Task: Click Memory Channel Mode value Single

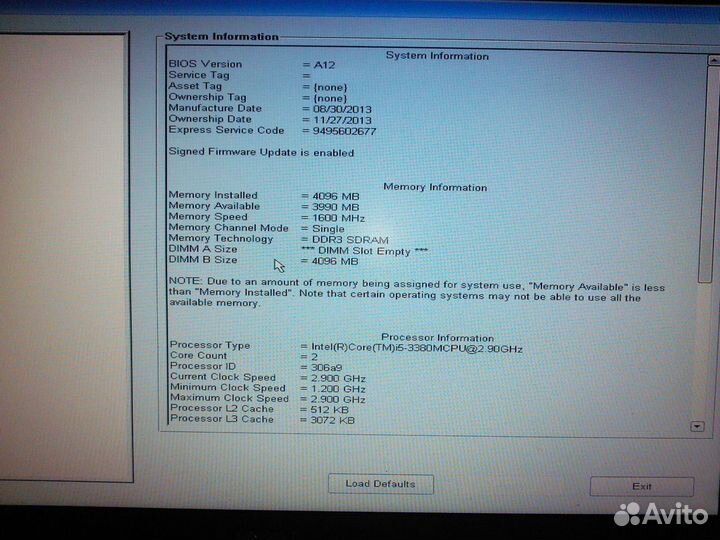Action: click(x=328, y=229)
